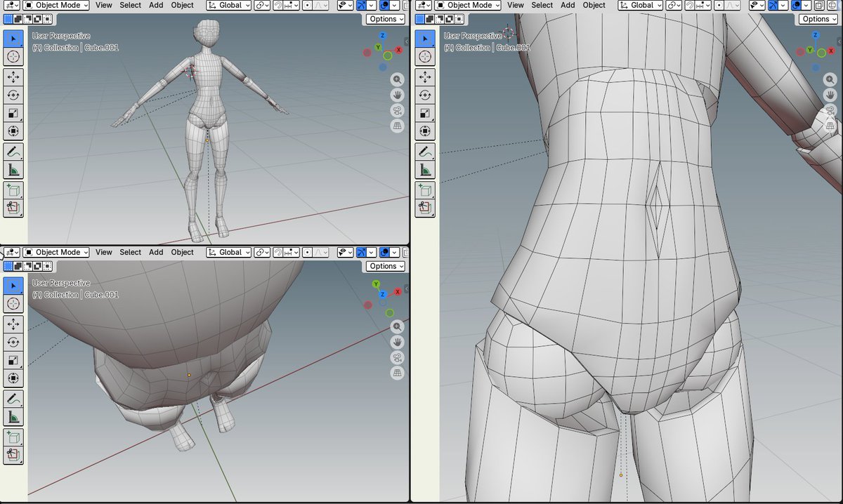Open Object Mode dropdown in top-left viewport
This screenshot has height=504, width=843.
[x=56, y=5]
